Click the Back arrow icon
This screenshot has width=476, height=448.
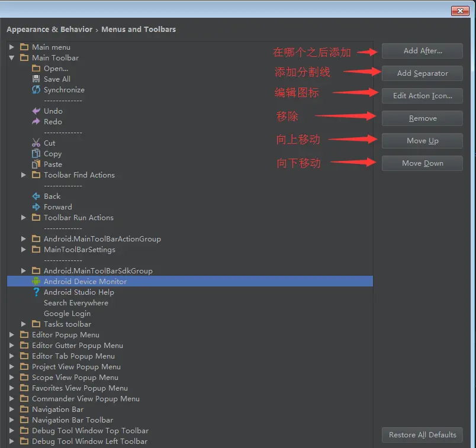click(x=36, y=196)
